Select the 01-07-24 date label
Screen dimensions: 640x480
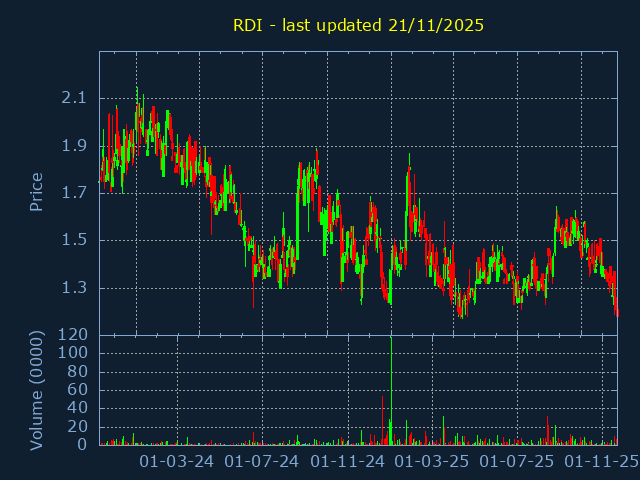tap(262, 462)
